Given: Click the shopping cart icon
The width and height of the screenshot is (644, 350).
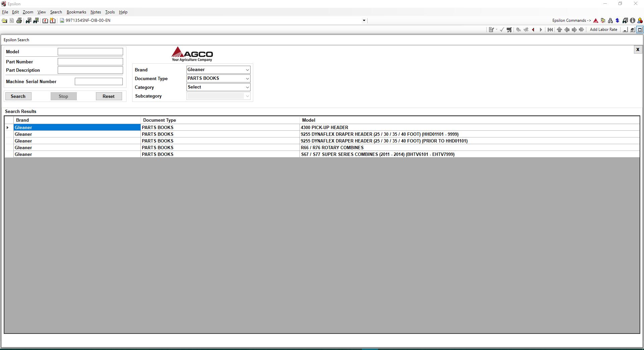Looking at the screenshot, I should tap(509, 30).
